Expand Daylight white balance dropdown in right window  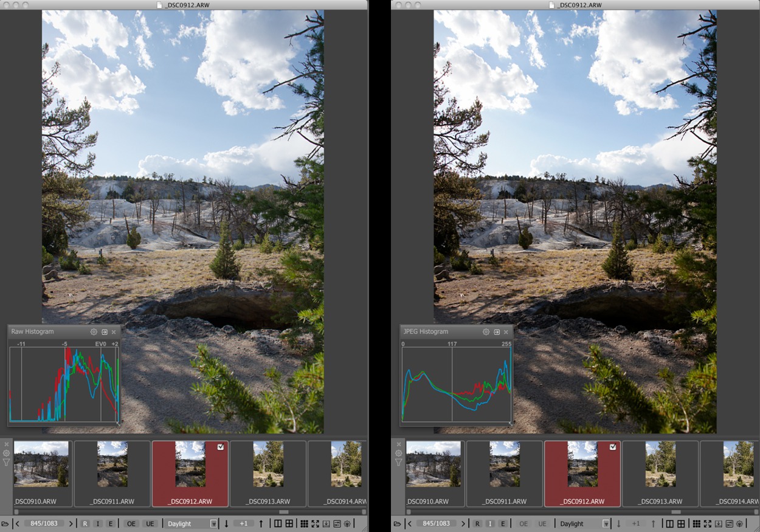(606, 523)
